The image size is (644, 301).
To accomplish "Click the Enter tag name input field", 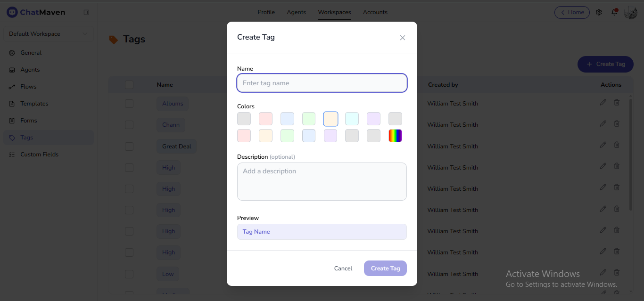I will coord(322,82).
